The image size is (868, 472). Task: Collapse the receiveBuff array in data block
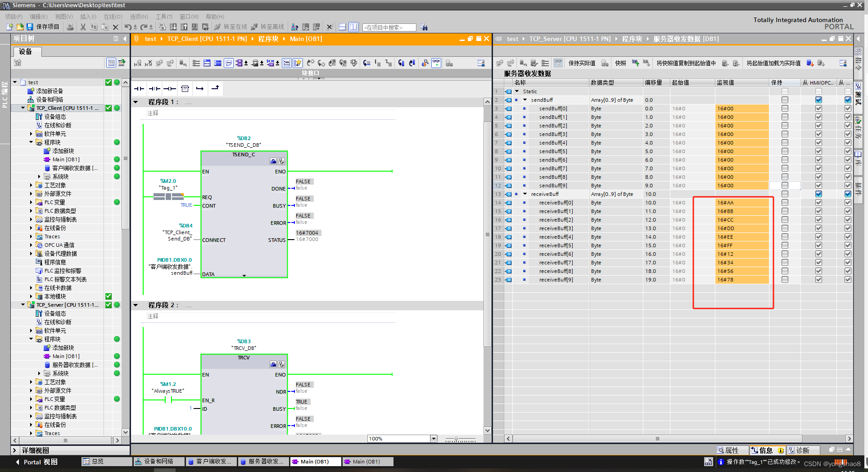click(x=525, y=194)
